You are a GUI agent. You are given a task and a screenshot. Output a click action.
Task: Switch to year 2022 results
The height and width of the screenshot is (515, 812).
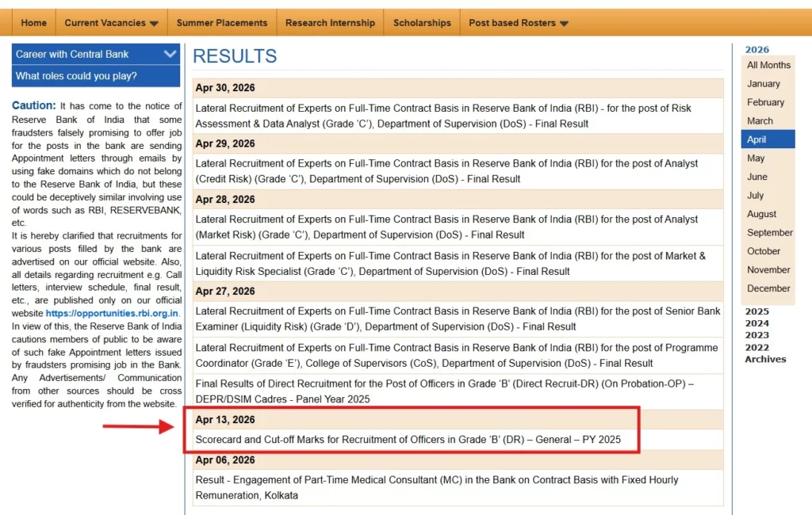756,348
